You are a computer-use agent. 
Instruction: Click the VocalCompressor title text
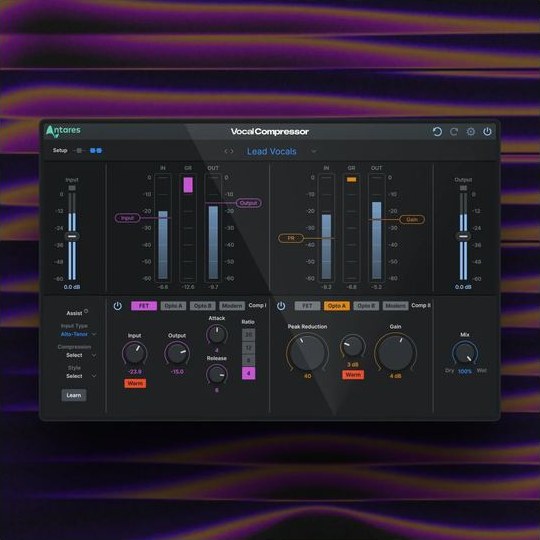[270, 132]
